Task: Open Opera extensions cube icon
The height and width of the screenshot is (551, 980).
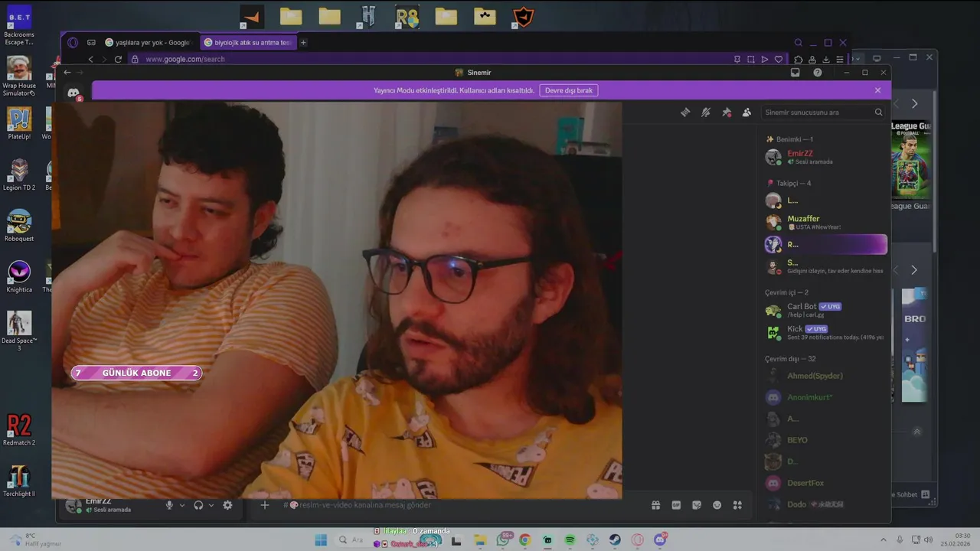Action: (799, 59)
